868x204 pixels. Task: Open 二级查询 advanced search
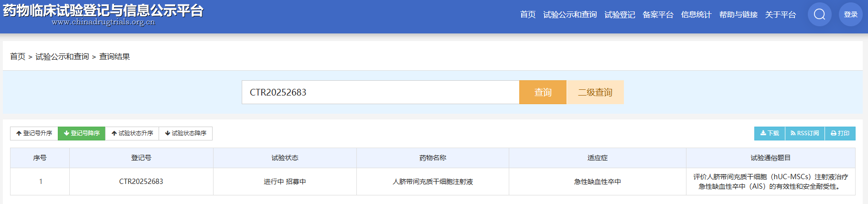coord(595,92)
